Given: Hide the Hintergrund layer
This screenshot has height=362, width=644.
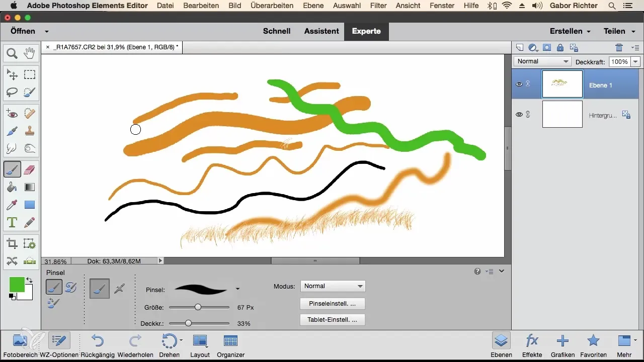Looking at the screenshot, I should [x=519, y=114].
